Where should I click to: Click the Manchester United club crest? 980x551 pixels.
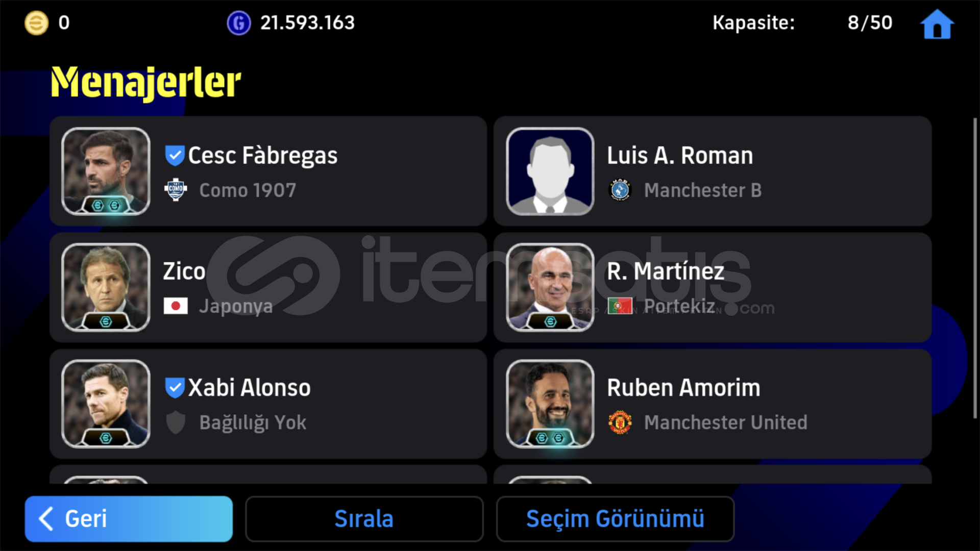click(620, 422)
